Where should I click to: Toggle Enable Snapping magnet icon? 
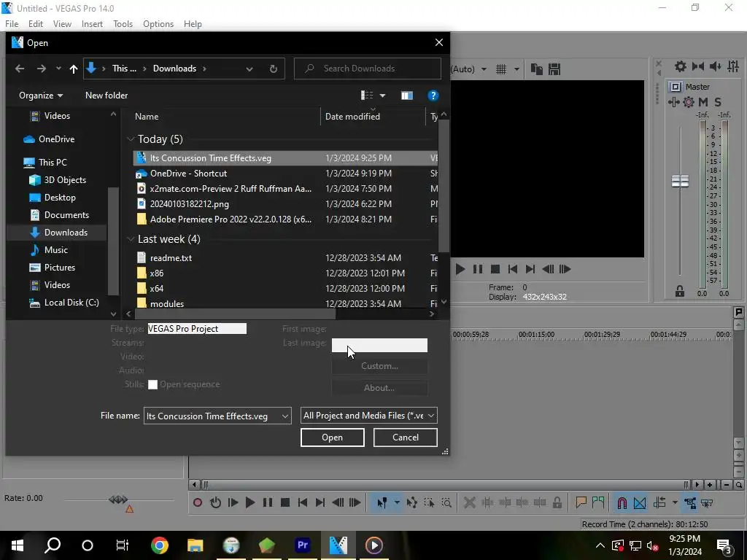[622, 502]
